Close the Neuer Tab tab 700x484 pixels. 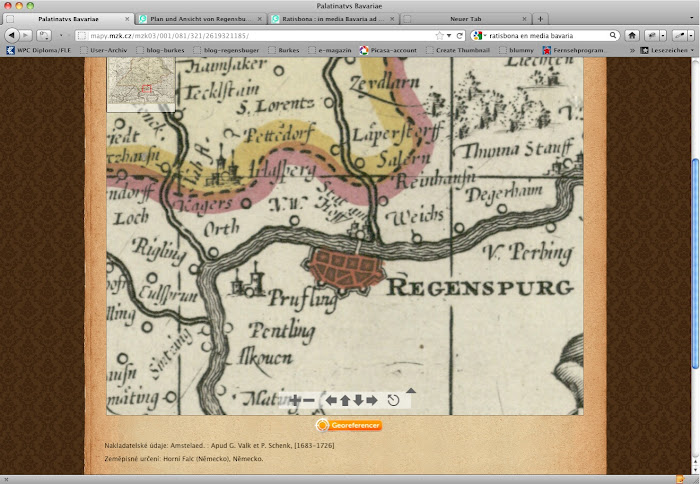(524, 19)
